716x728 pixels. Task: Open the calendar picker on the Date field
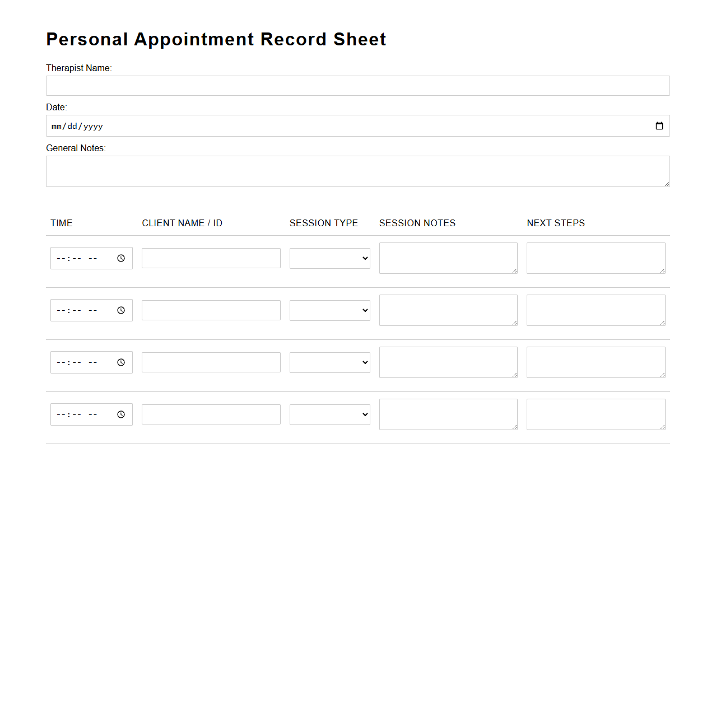658,125
